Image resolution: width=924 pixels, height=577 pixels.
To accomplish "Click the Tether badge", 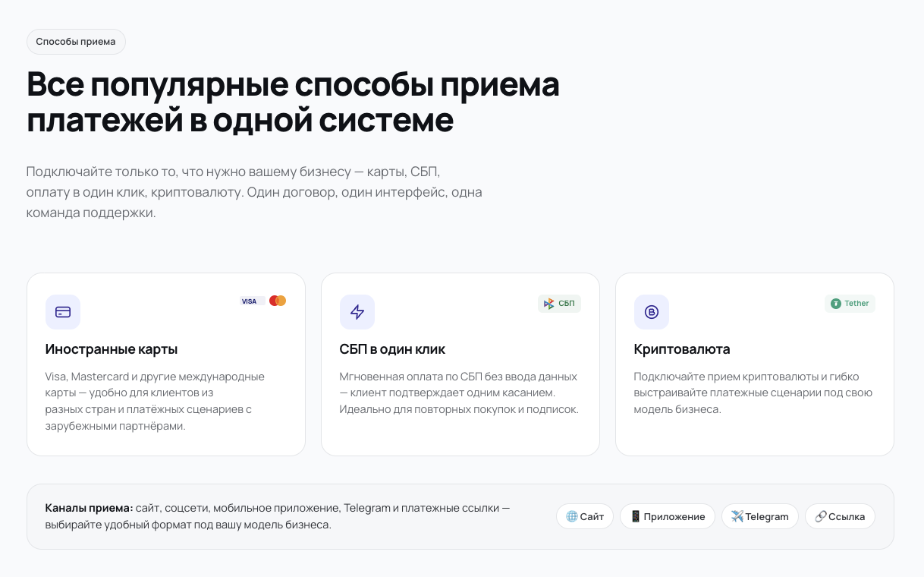I will click(x=850, y=304).
